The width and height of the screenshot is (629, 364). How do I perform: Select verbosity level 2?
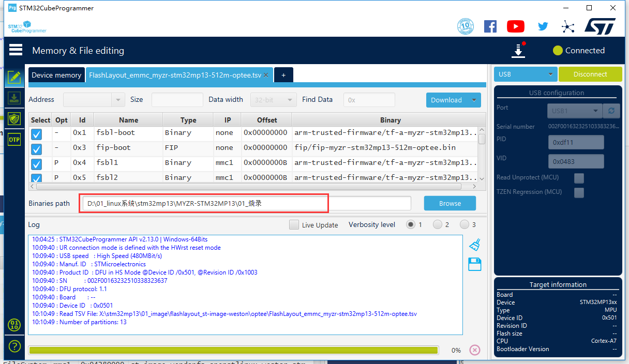point(438,224)
